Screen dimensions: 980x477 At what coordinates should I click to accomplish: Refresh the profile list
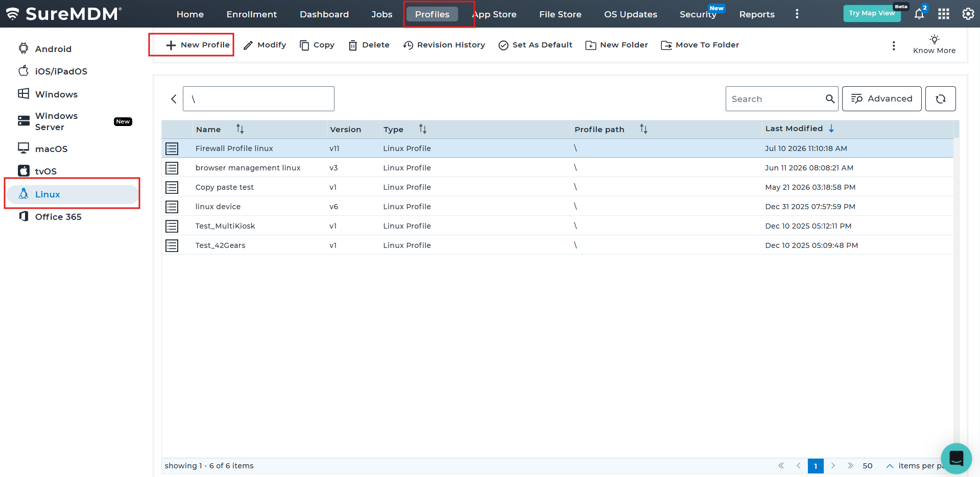pos(941,98)
